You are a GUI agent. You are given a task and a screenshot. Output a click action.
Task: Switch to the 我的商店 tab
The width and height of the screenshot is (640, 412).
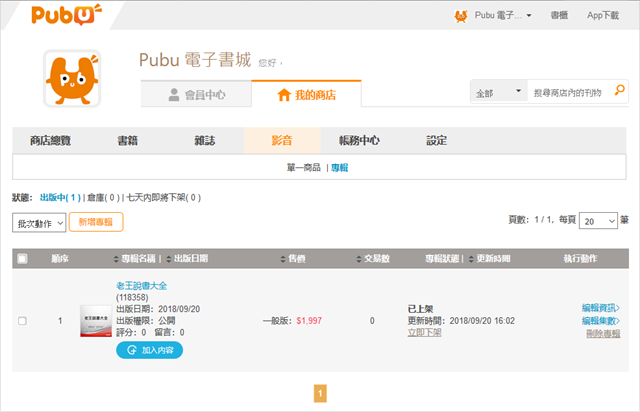pyautogui.click(x=306, y=94)
